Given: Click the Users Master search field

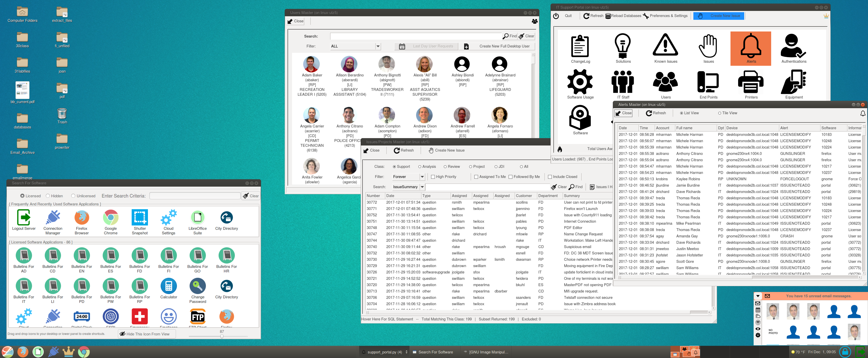Looking at the screenshot, I should [416, 36].
